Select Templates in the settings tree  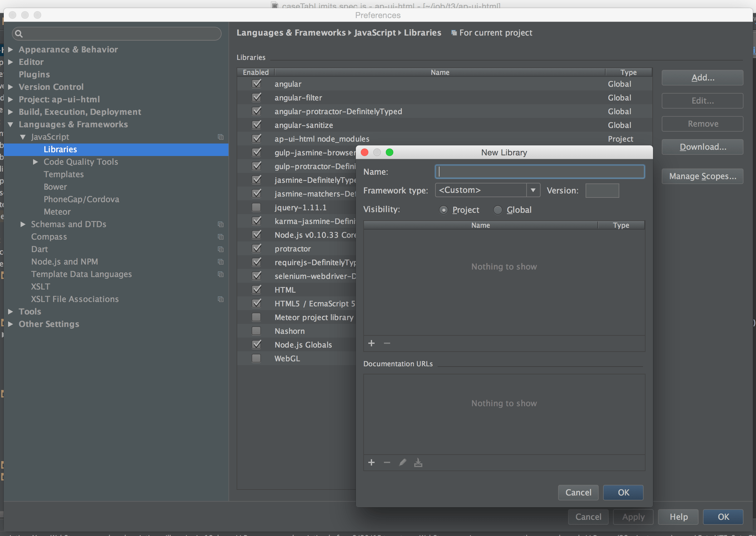[x=63, y=174]
